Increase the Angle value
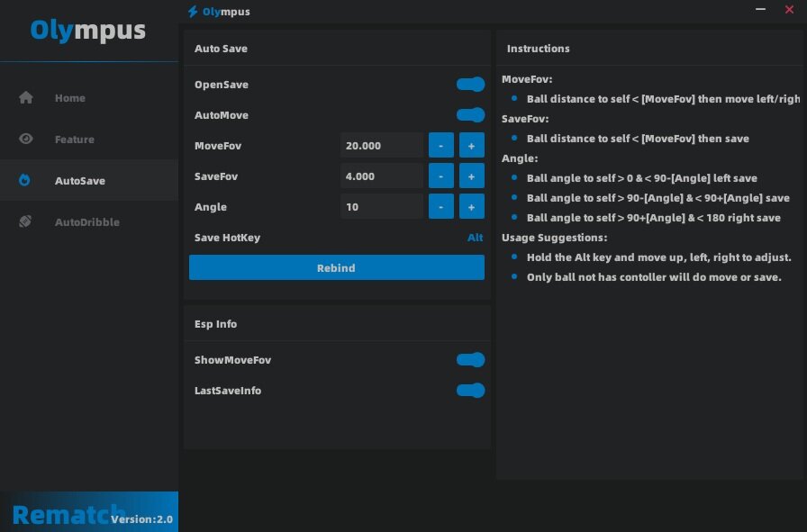The height and width of the screenshot is (532, 807). tap(471, 207)
